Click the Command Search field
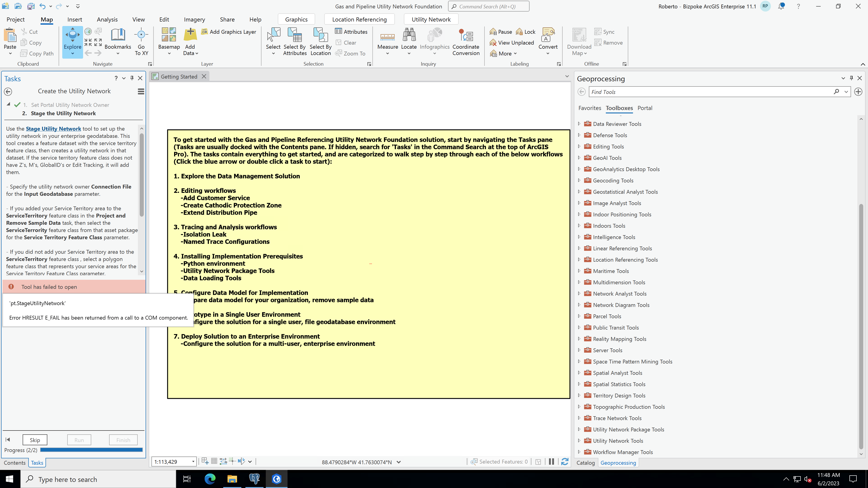 [x=489, y=6]
